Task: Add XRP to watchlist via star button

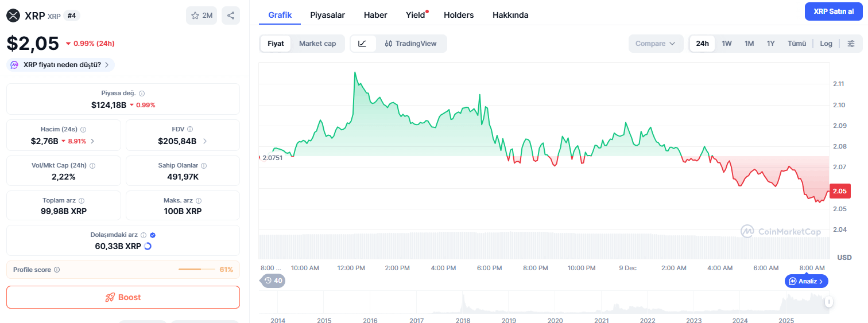Action: coord(201,15)
